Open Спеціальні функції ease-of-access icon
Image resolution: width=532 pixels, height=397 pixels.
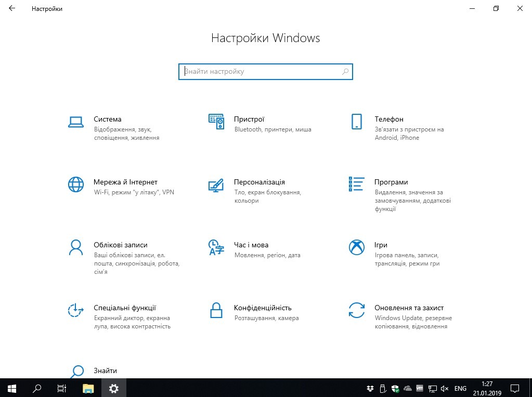click(75, 310)
